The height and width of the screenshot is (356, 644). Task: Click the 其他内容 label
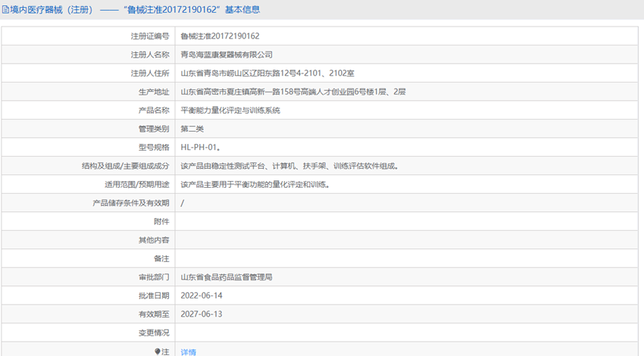(x=154, y=240)
